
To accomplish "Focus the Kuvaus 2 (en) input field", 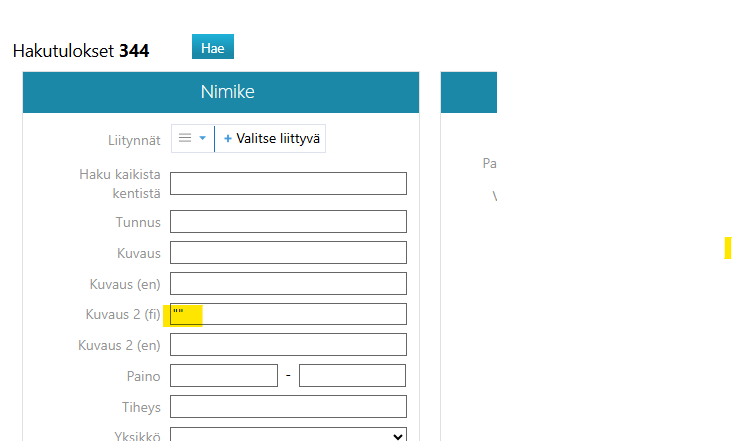I will click(289, 345).
